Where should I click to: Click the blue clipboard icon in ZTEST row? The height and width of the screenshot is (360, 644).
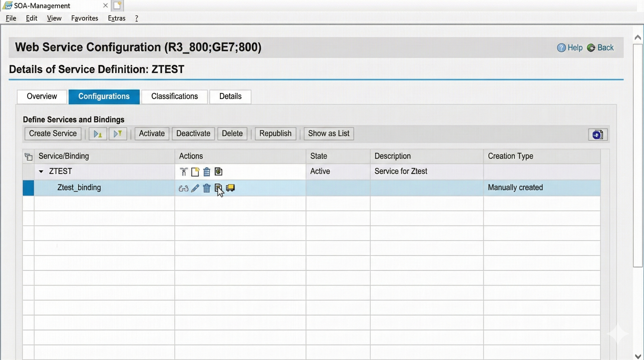(206, 172)
